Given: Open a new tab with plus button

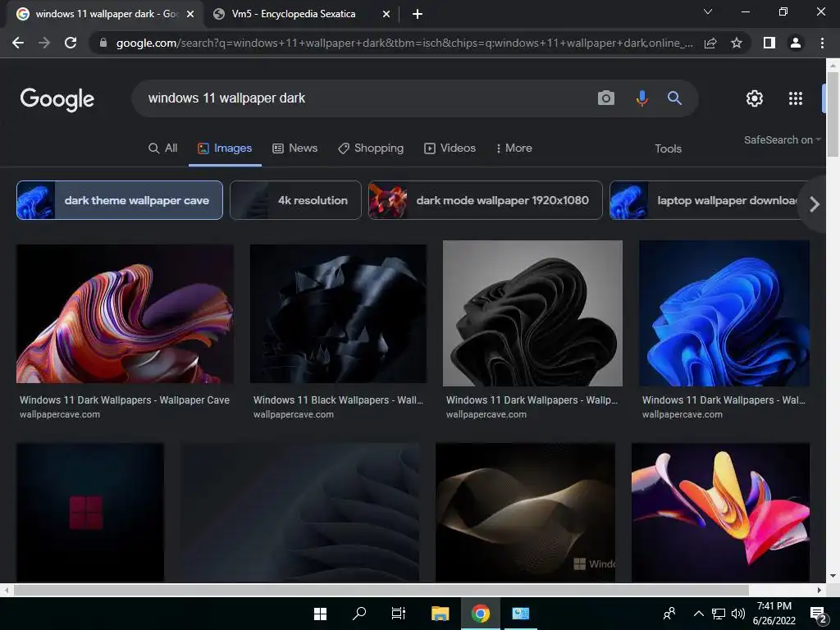Looking at the screenshot, I should coord(418,14).
